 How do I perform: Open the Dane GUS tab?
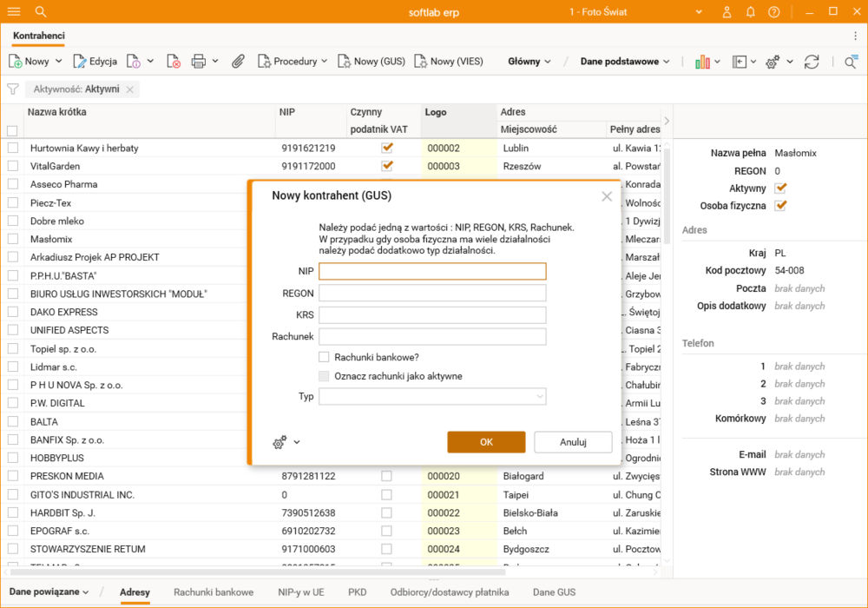554,592
